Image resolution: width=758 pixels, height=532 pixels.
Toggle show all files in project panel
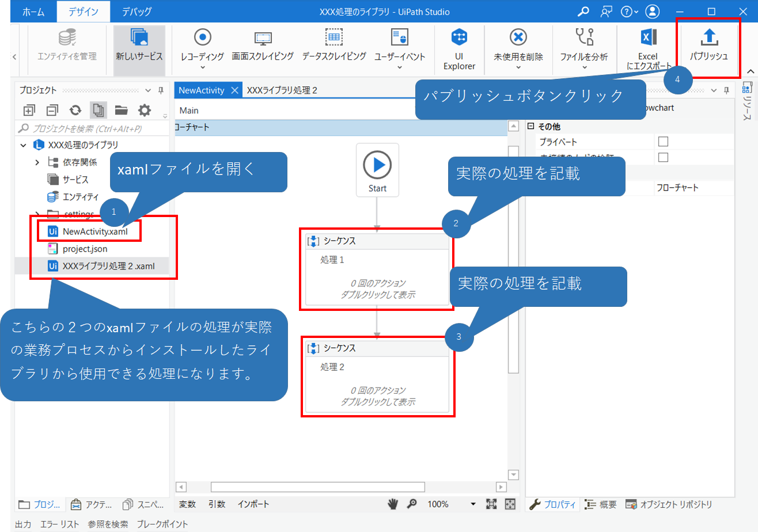click(x=98, y=109)
